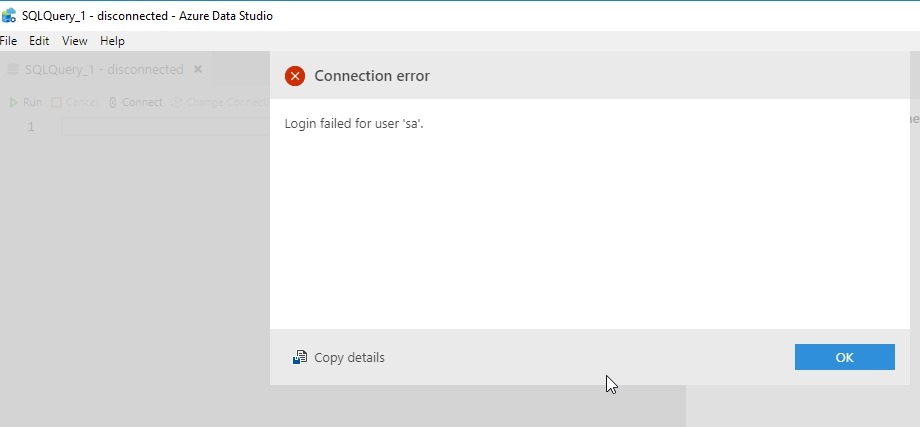This screenshot has width=920, height=427.
Task: Click the Run query play icon
Action: point(13,102)
